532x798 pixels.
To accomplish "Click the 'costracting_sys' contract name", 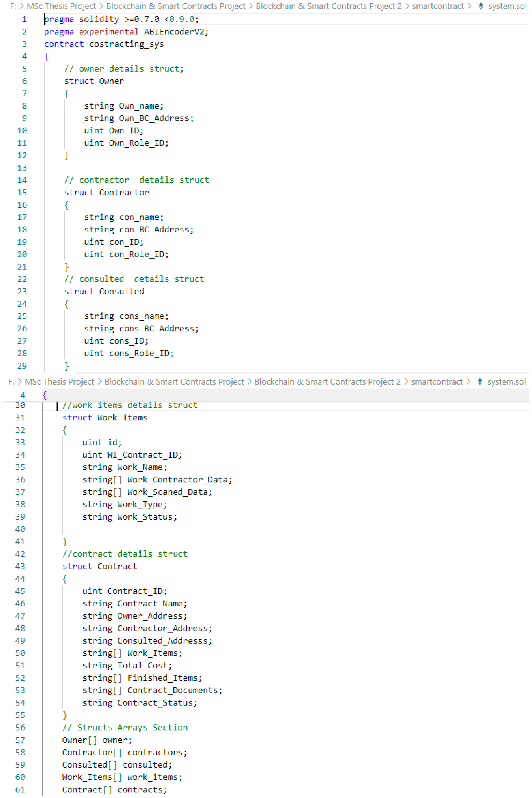I will (126, 44).
